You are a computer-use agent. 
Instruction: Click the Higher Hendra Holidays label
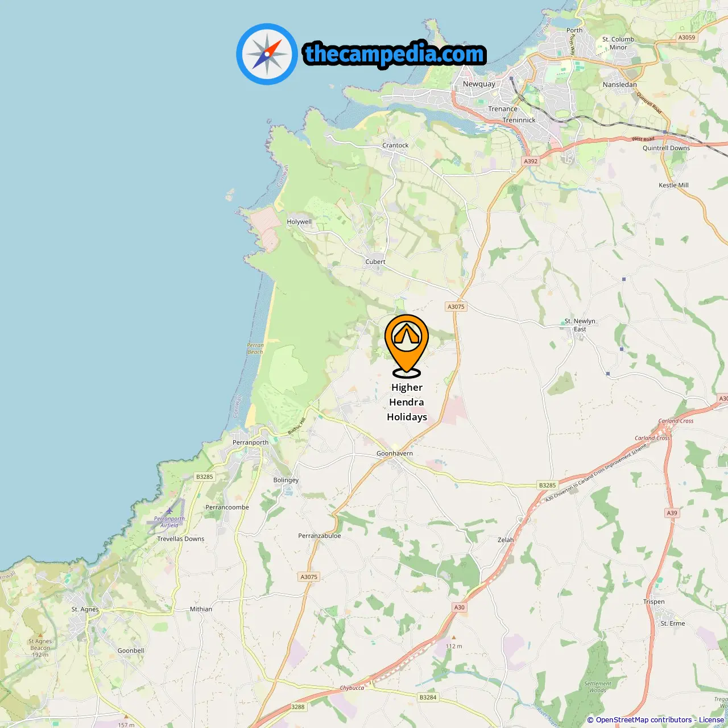coord(407,402)
